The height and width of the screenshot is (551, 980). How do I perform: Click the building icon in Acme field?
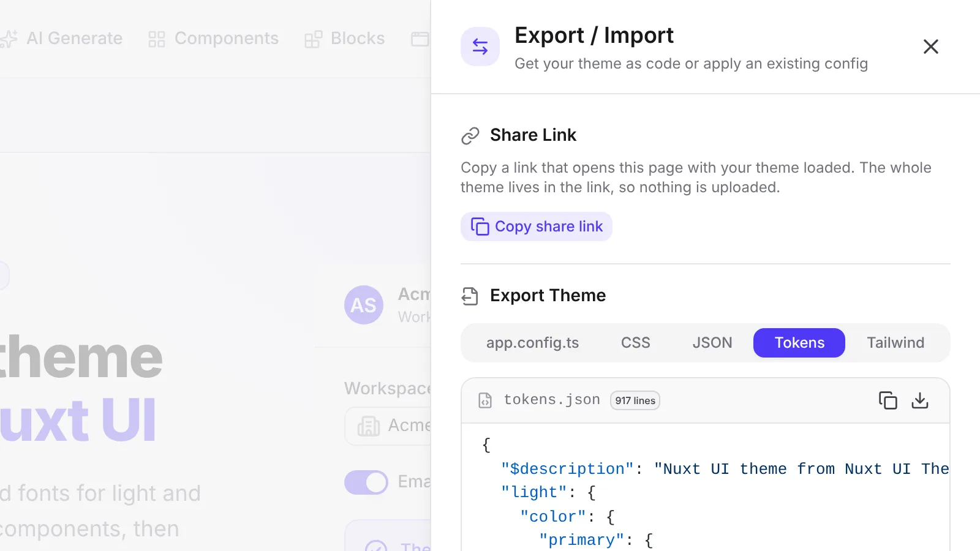pos(369,426)
